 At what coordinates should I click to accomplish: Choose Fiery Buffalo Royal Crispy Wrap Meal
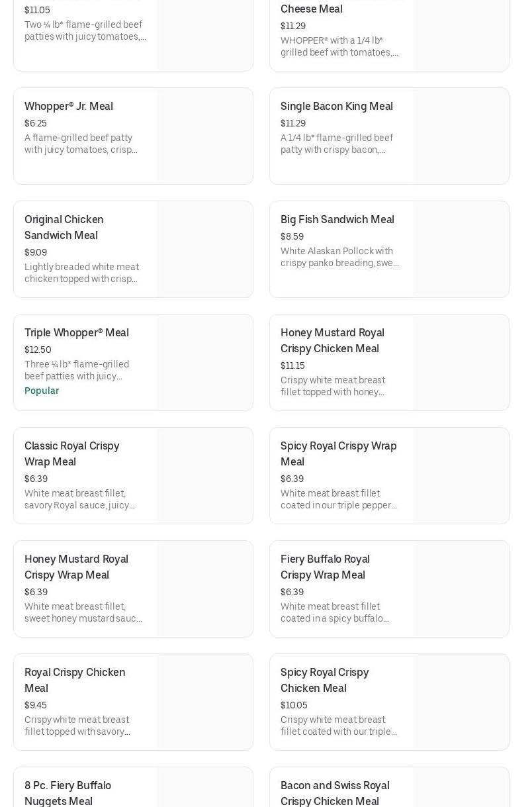pos(325,567)
